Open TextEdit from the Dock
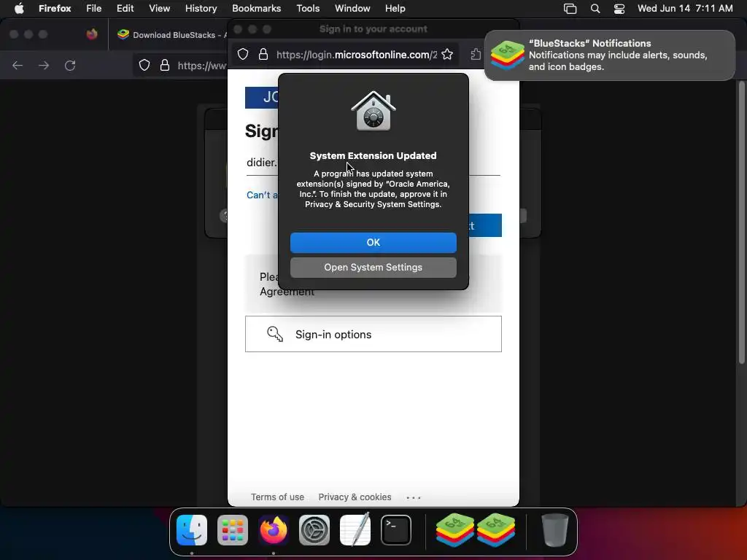 pyautogui.click(x=355, y=530)
